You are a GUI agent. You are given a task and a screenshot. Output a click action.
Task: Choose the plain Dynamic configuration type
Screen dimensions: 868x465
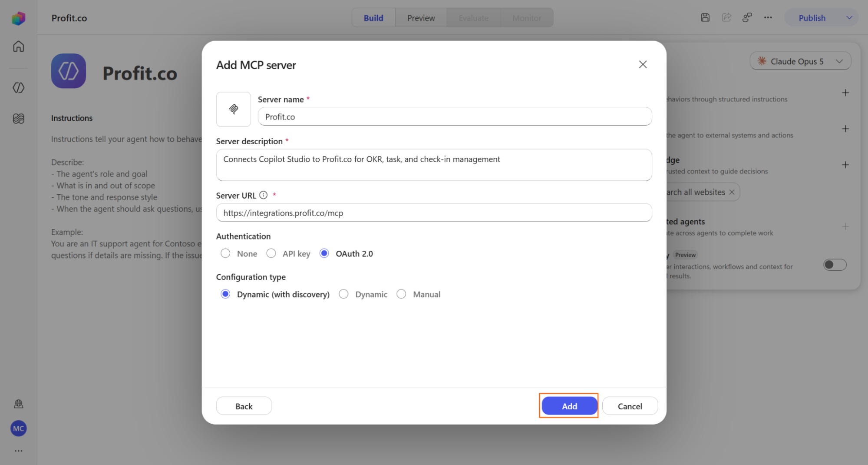coord(343,294)
